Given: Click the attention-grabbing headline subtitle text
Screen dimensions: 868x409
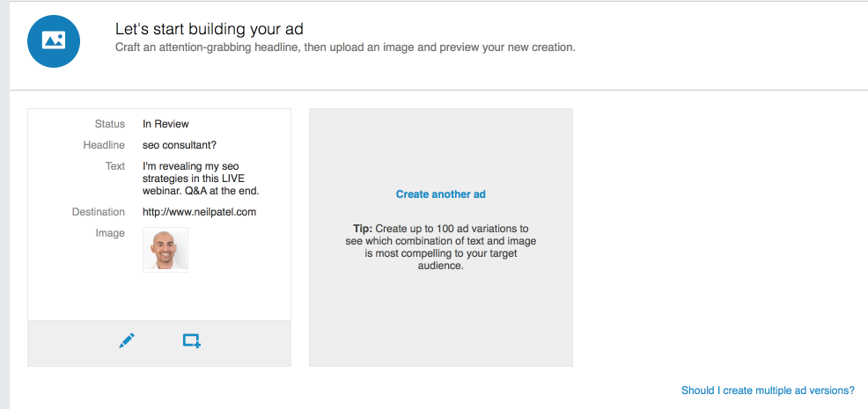Looking at the screenshot, I should tap(345, 47).
